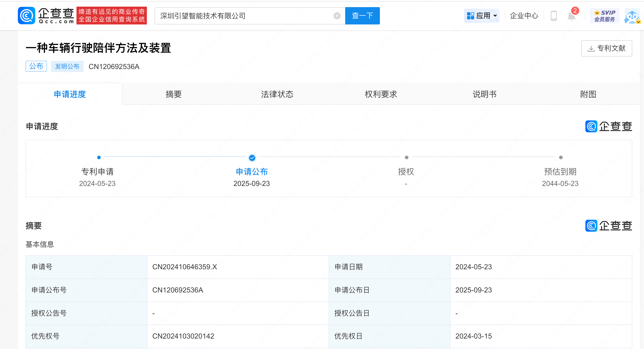Clear the search box with X icon

[x=337, y=16]
